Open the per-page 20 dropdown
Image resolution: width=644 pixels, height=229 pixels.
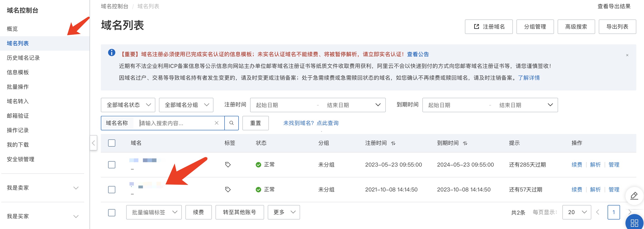577,212
